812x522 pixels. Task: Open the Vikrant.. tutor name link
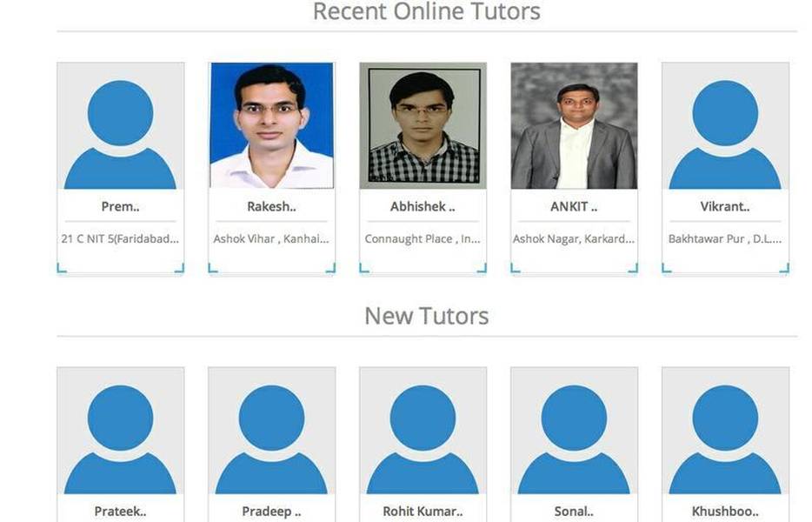(725, 207)
